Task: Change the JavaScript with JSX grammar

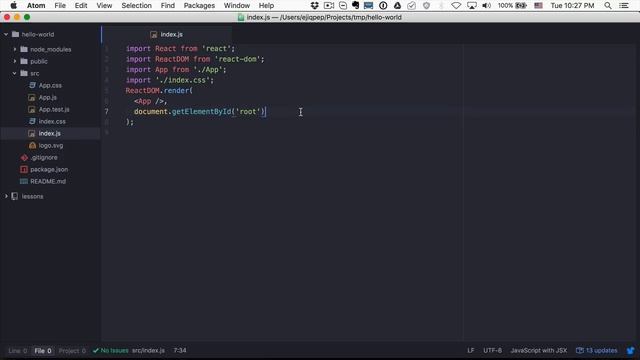Action: point(538,351)
